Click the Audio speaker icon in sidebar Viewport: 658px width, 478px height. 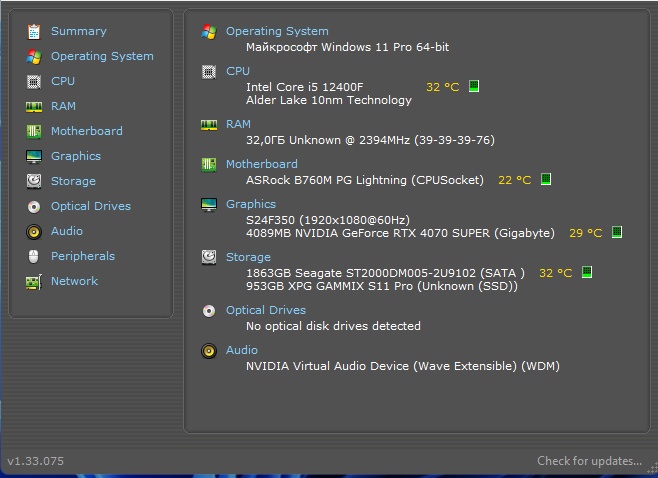click(34, 232)
